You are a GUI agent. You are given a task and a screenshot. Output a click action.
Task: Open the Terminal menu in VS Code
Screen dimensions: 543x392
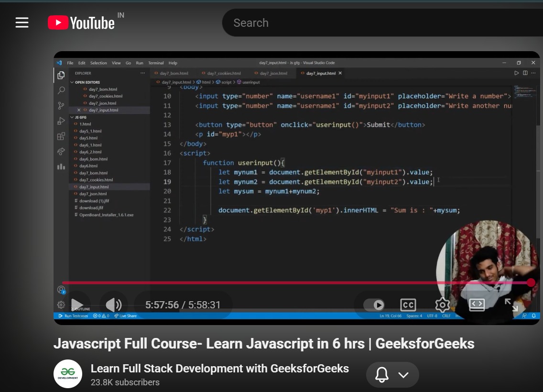[x=156, y=63]
